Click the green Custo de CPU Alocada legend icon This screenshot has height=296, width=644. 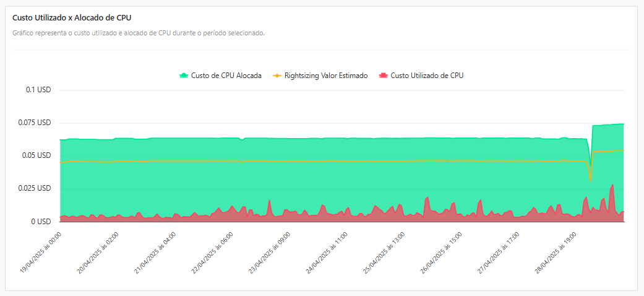point(184,76)
